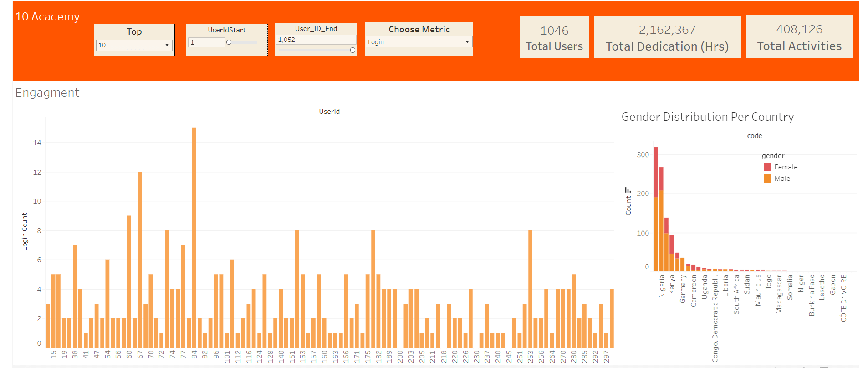The width and height of the screenshot is (868, 368).
Task: Click the Cameroon country axis label
Action: [x=694, y=290]
